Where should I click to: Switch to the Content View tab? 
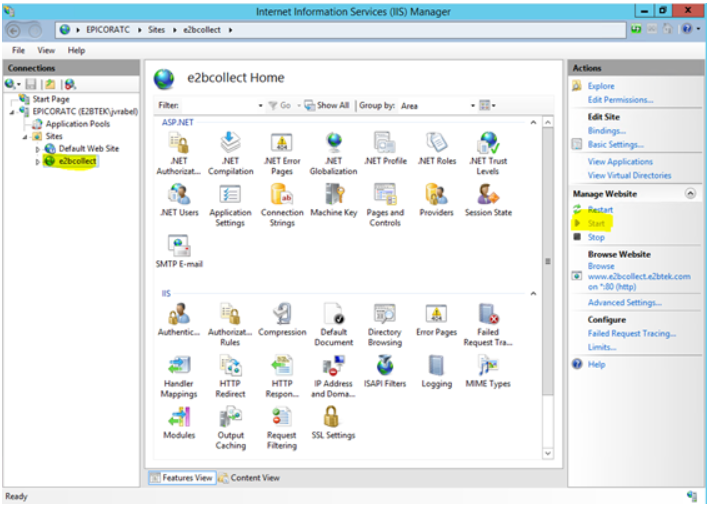click(250, 478)
